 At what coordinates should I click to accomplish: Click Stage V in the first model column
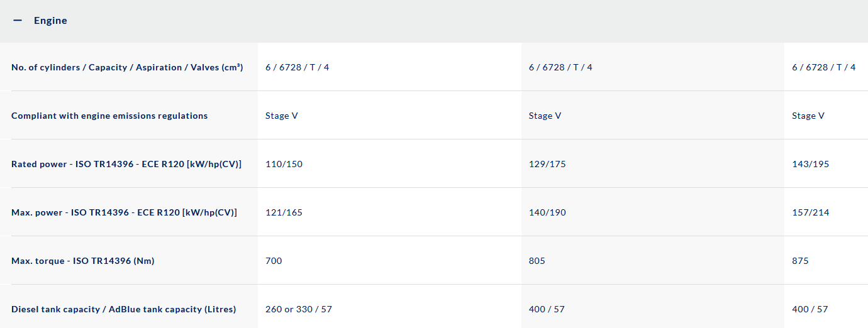[x=281, y=116]
